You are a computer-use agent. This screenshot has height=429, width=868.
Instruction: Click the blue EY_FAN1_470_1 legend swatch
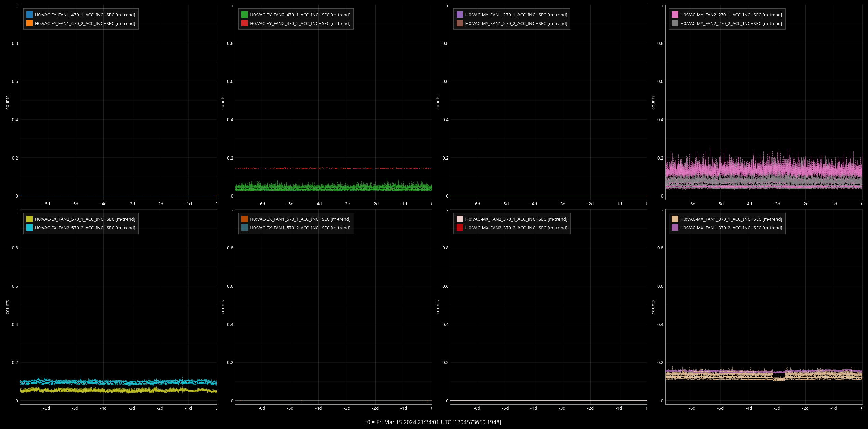click(29, 15)
